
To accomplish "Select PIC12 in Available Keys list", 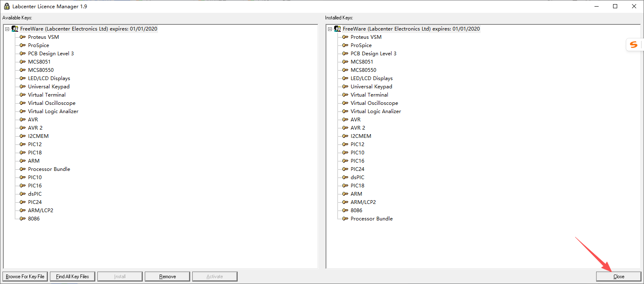I will [x=35, y=144].
